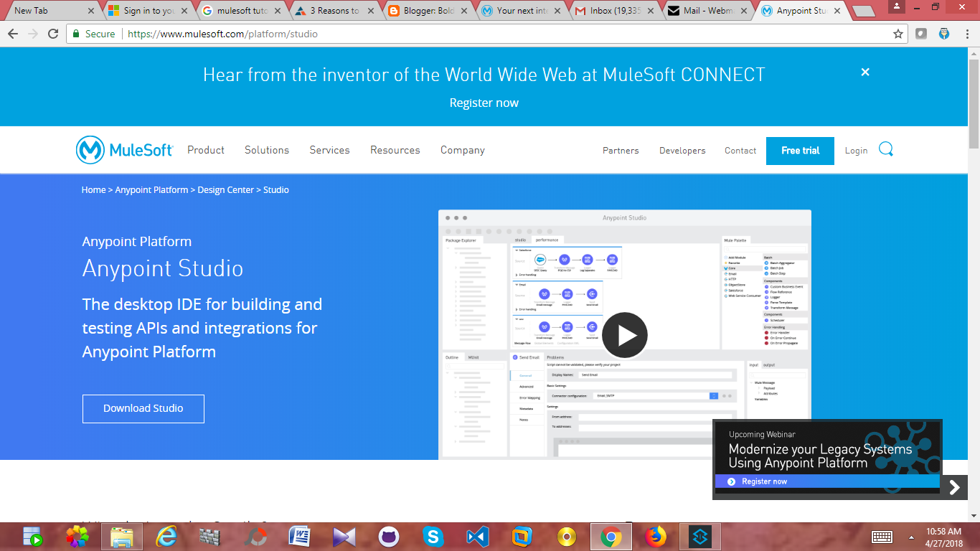Screen dimensions: 980x551
Task: Click the Free trial button
Action: coord(800,151)
